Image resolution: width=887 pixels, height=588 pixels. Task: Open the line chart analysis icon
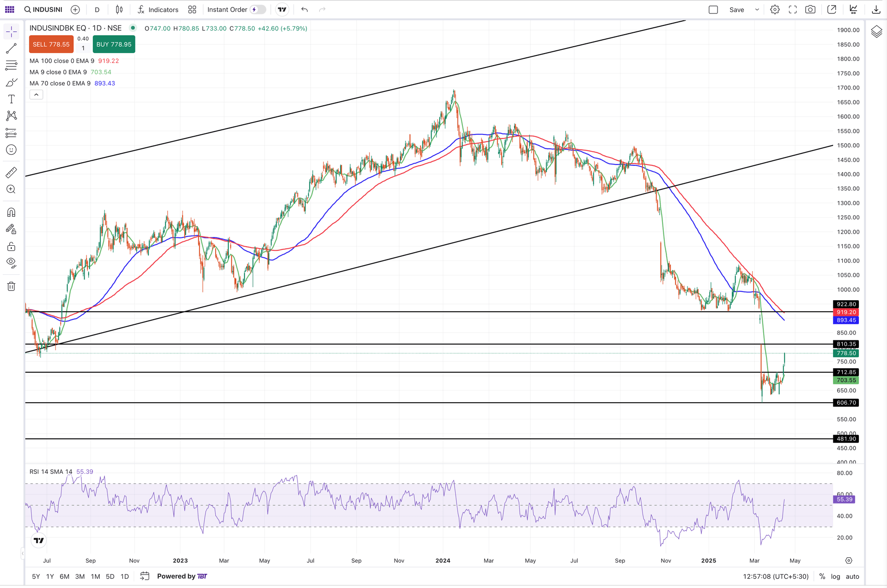coord(854,9)
